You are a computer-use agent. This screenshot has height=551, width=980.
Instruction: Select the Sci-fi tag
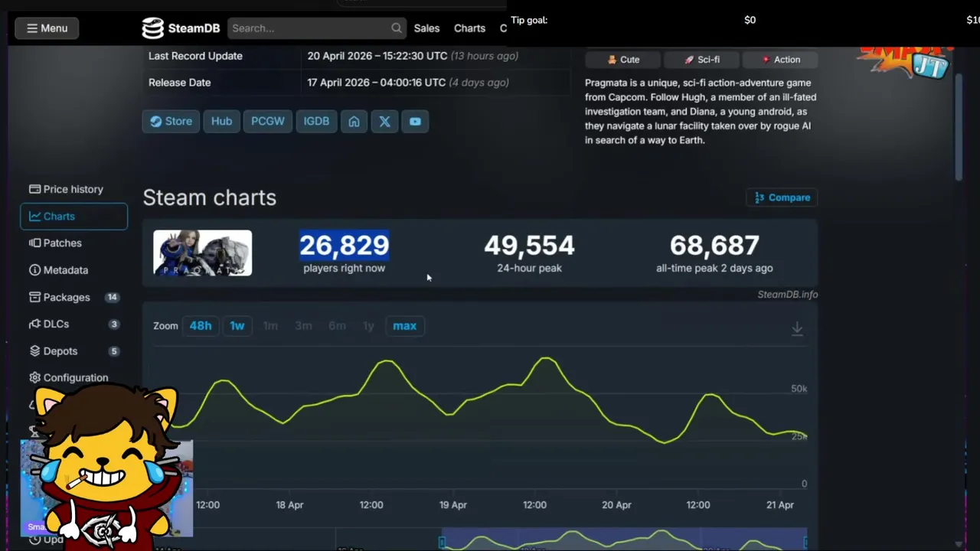coord(701,60)
